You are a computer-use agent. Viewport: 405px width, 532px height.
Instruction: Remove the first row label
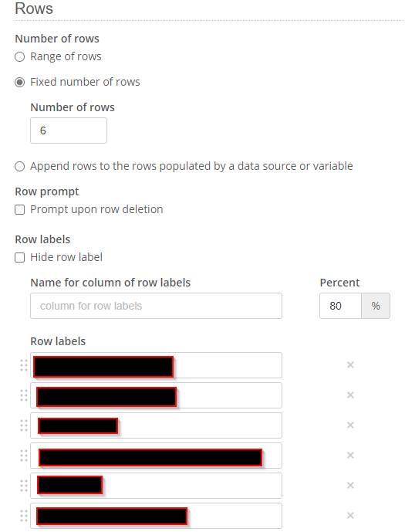coord(350,365)
